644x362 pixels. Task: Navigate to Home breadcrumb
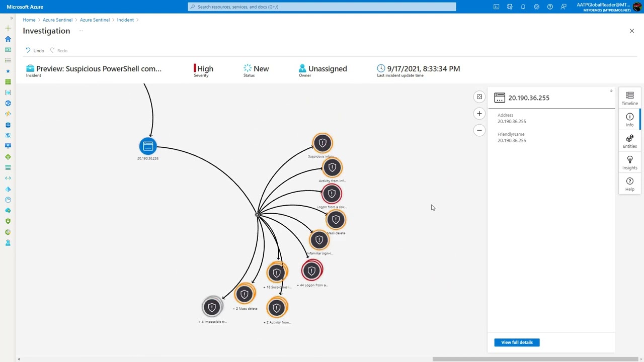(x=29, y=20)
